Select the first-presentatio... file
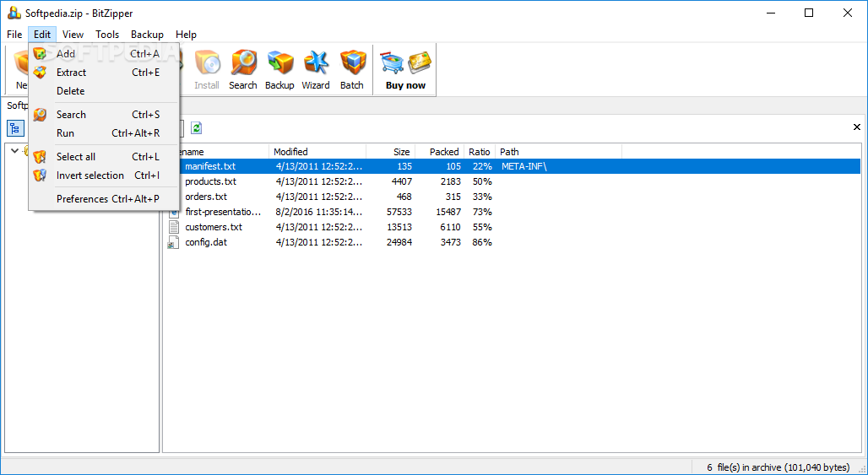This screenshot has width=868, height=475. point(223,212)
